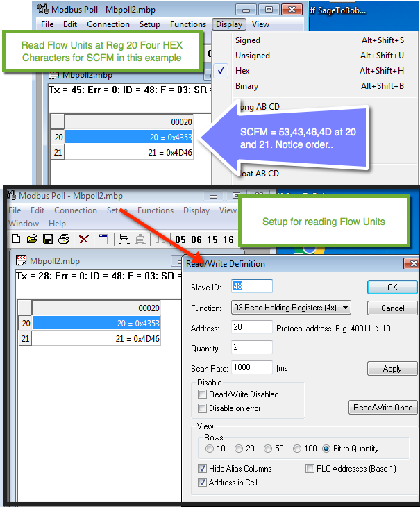The image size is (420, 507).
Task: Click the DOC icon beside Mbpoll2.mbp in the Tx = 28 window
Action: (x=22, y=260)
